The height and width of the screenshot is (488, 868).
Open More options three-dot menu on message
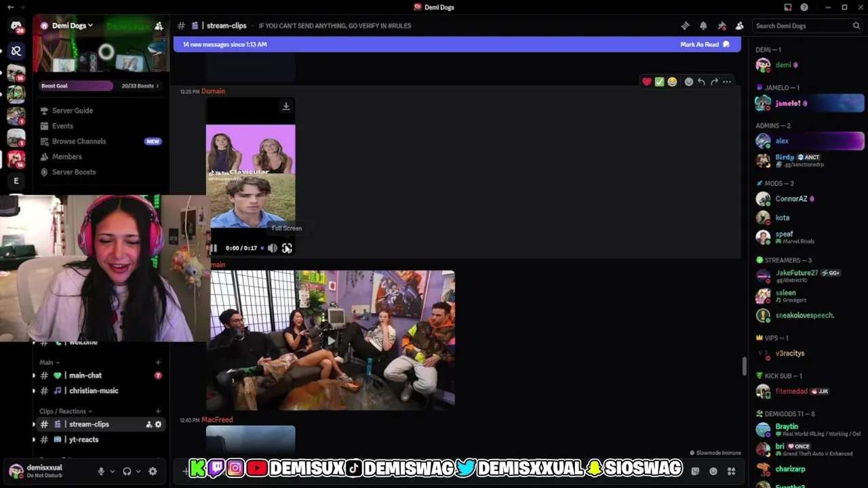tap(727, 82)
